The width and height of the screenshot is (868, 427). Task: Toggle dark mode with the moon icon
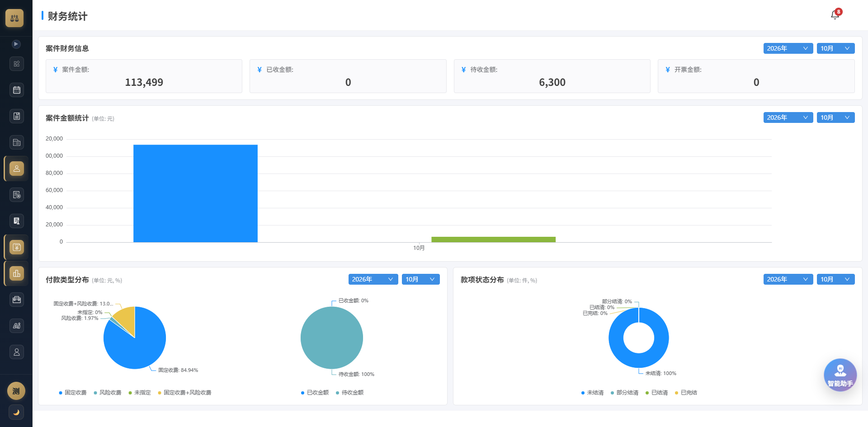pyautogui.click(x=16, y=412)
